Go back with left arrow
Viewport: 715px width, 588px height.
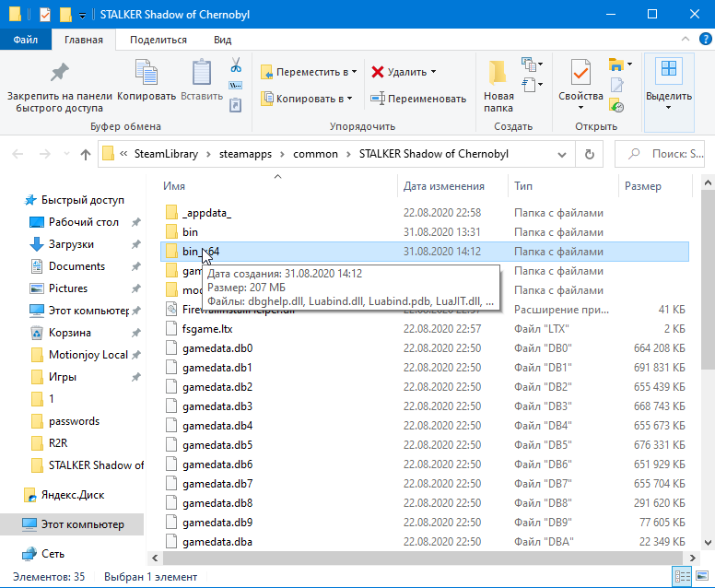pyautogui.click(x=18, y=154)
